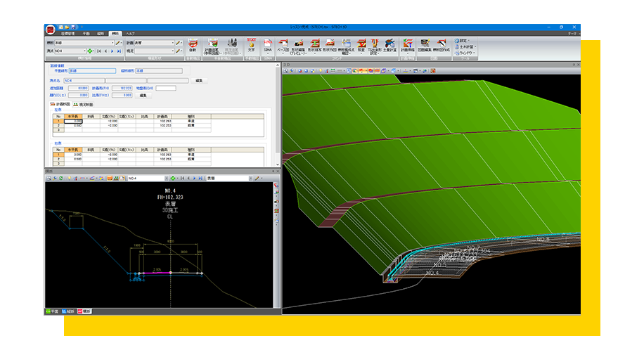The height and width of the screenshot is (362, 644).
Task: Click the save disk icon in quick access bar
Action: (x=73, y=27)
